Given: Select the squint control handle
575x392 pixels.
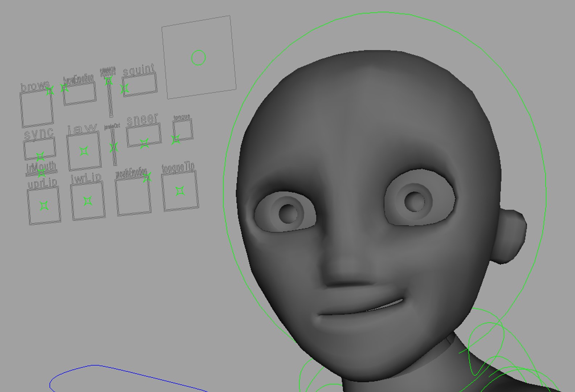Looking at the screenshot, I should click(x=125, y=88).
